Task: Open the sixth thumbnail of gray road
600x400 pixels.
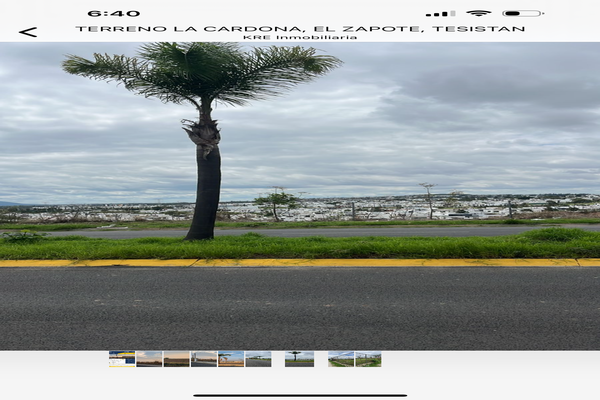Action: 258,359
